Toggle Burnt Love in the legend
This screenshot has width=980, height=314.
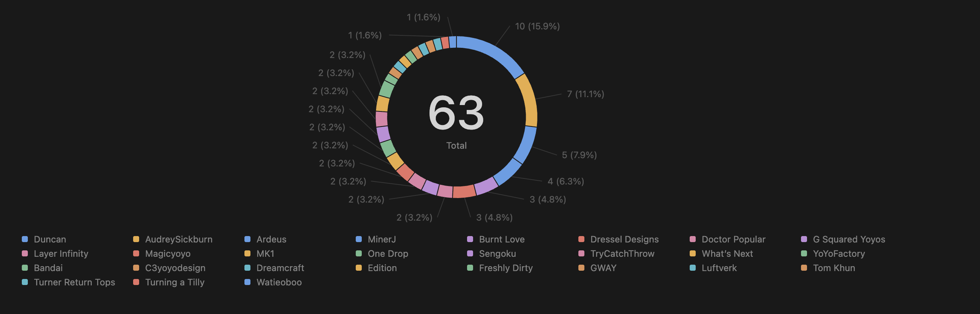[496, 239]
